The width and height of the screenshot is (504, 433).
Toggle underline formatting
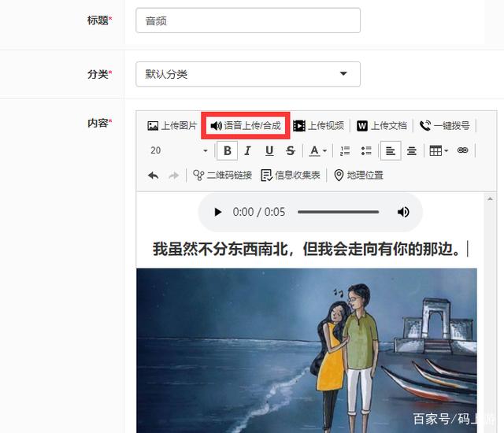[x=269, y=150]
